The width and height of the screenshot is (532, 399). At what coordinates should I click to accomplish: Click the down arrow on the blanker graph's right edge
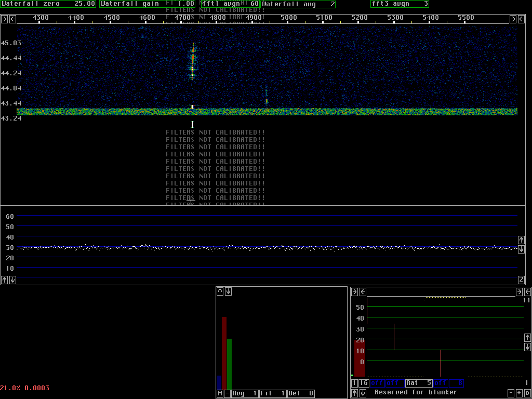click(x=527, y=347)
